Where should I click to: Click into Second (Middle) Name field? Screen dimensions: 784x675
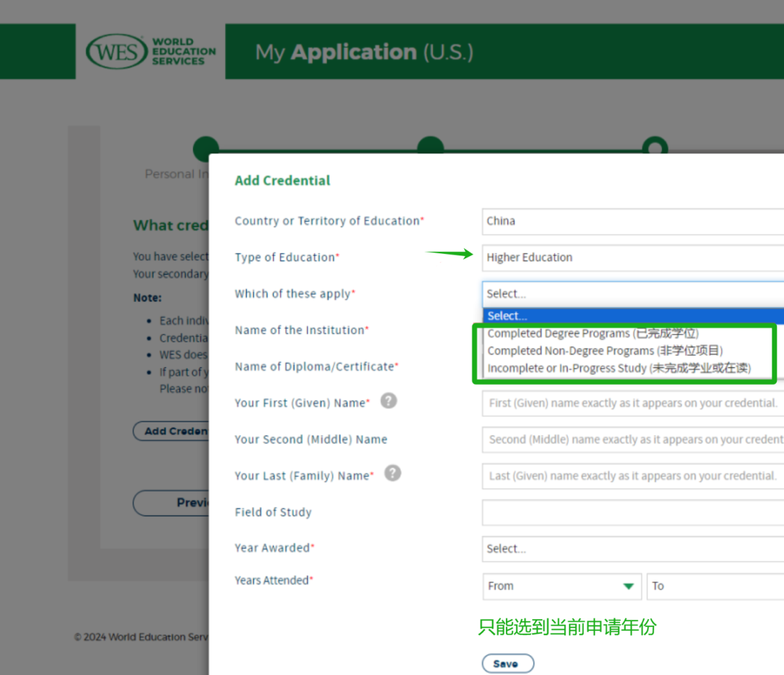tap(632, 440)
